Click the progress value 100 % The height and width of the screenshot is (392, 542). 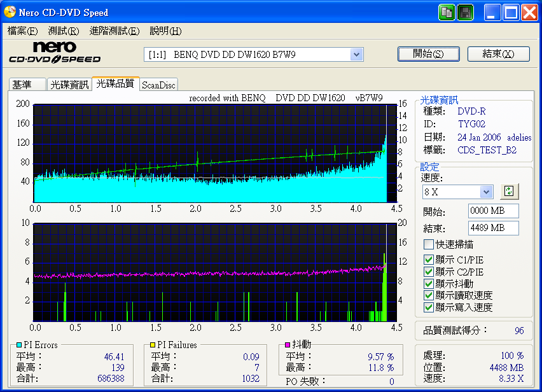click(x=512, y=356)
